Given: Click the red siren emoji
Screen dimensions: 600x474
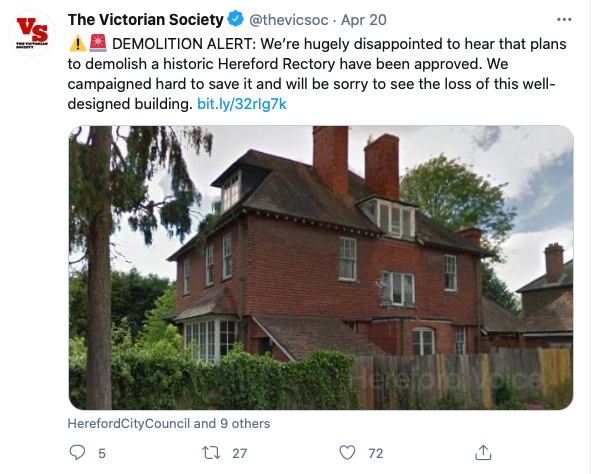Looking at the screenshot, I should 98,43.
